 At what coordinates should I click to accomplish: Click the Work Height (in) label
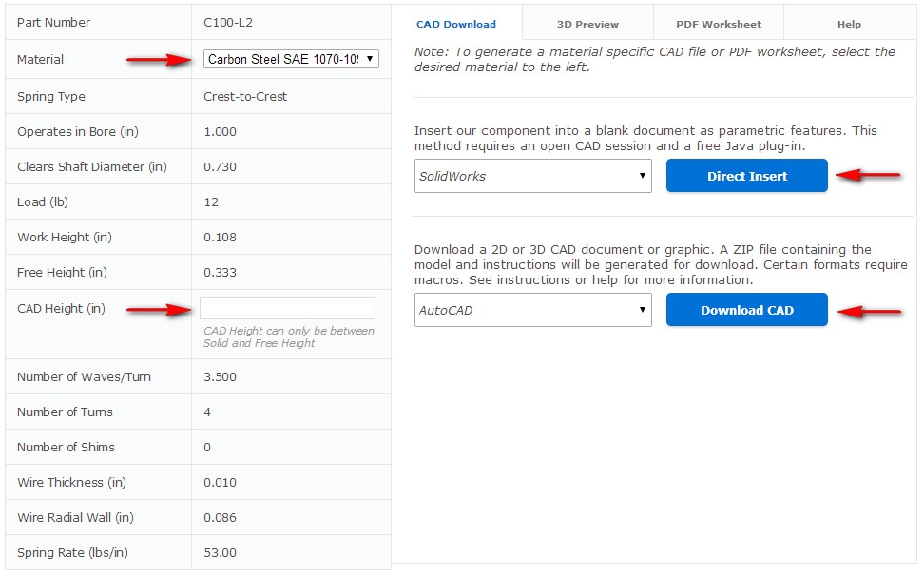65,238
